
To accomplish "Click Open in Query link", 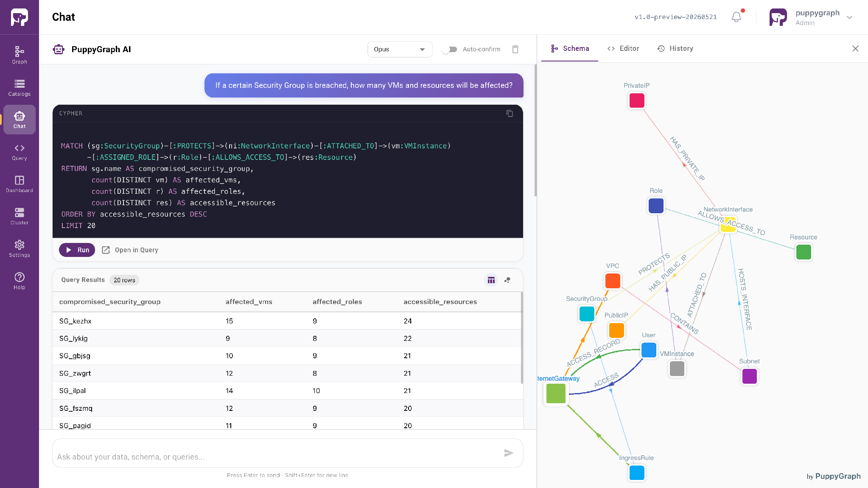I will [x=130, y=250].
